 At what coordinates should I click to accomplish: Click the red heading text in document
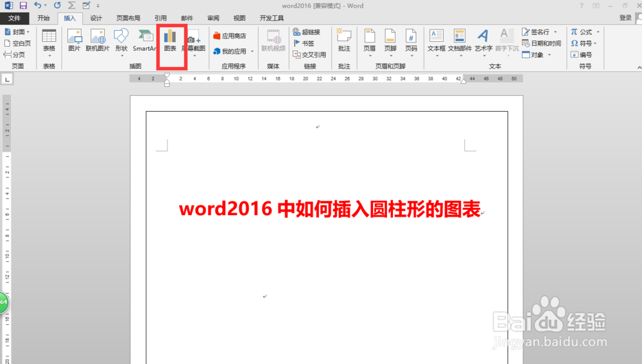pyautogui.click(x=329, y=209)
